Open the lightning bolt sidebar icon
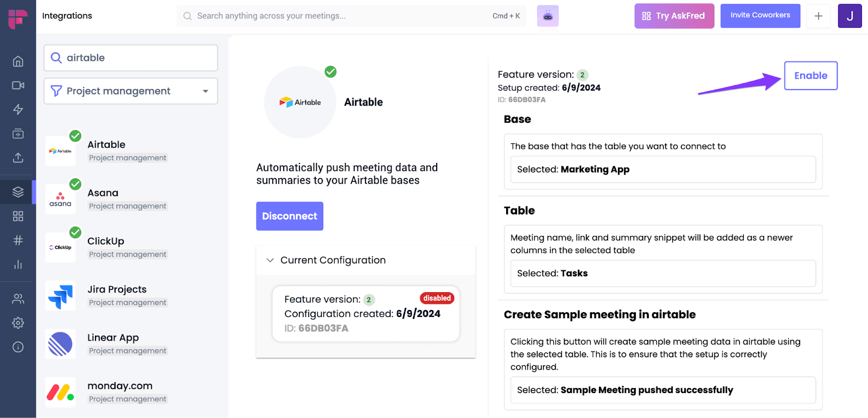868x418 pixels. pos(18,109)
